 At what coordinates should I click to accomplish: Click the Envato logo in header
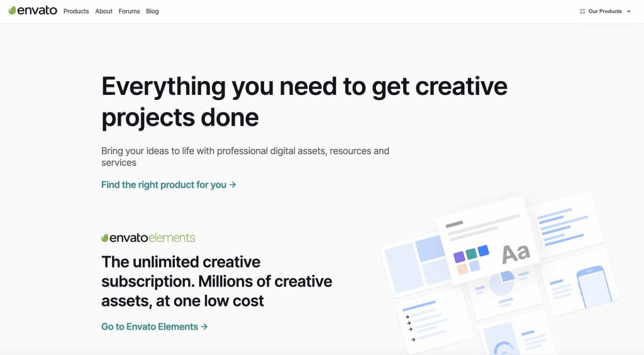(x=33, y=11)
